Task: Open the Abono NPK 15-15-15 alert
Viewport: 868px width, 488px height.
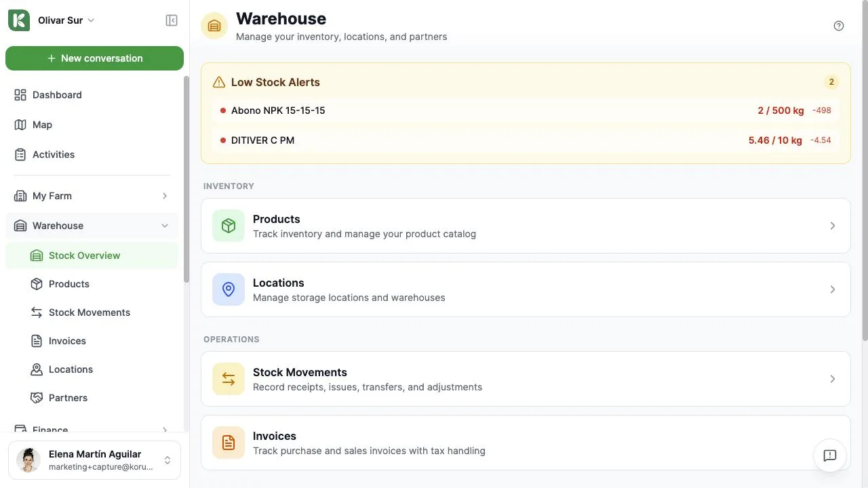Action: (526, 110)
